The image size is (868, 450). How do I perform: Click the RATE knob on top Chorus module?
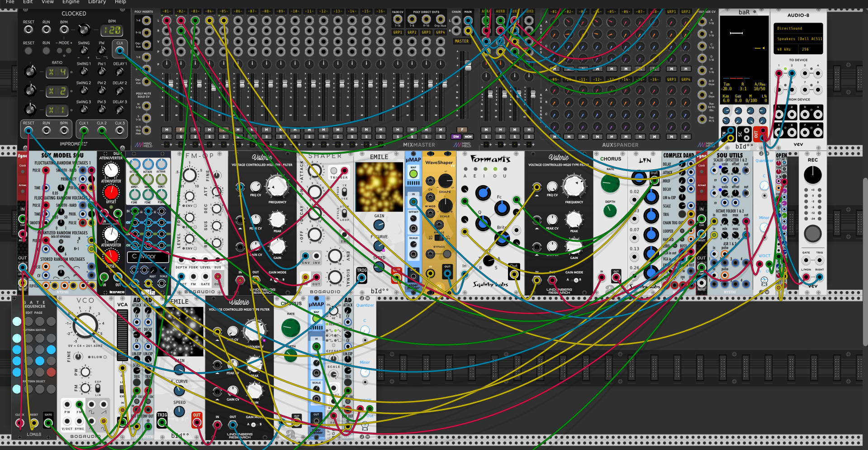610,183
